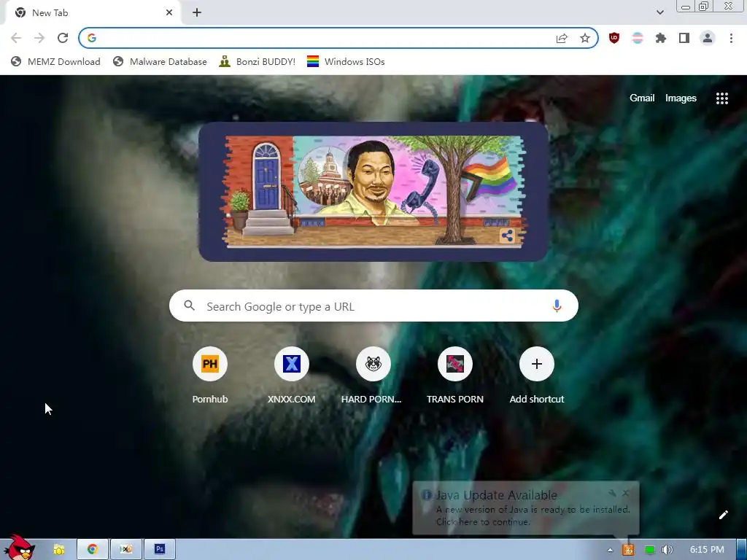Bookmark this tab with the star icon
Image resolution: width=747 pixels, height=560 pixels.
pos(584,38)
